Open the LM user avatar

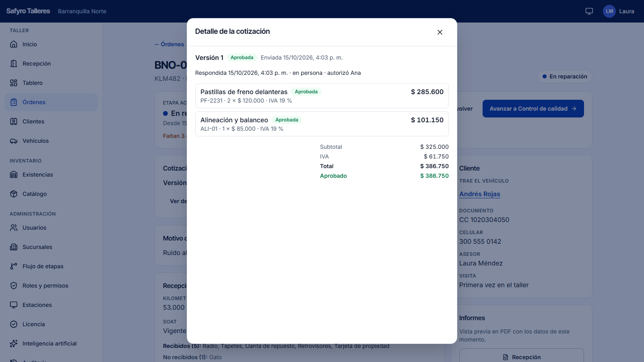(x=609, y=11)
